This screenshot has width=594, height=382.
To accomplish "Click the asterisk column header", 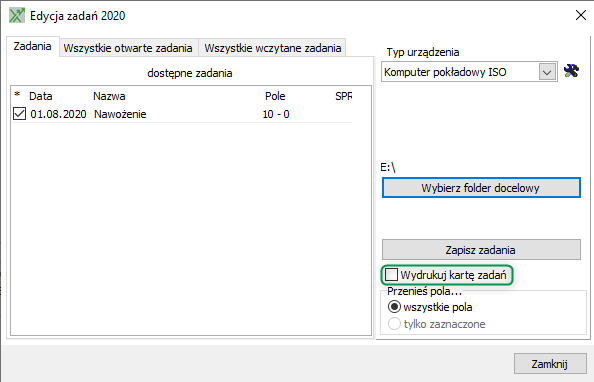I will [17, 95].
